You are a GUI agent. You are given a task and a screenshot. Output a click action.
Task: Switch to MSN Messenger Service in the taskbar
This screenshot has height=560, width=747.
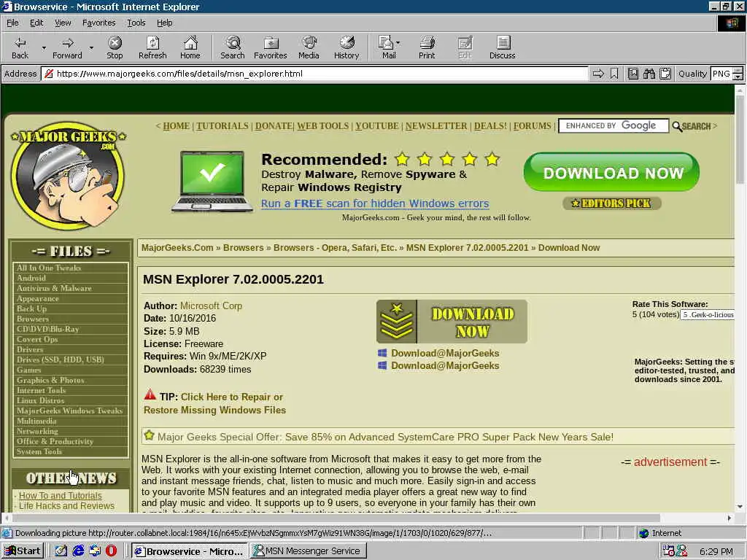(309, 551)
